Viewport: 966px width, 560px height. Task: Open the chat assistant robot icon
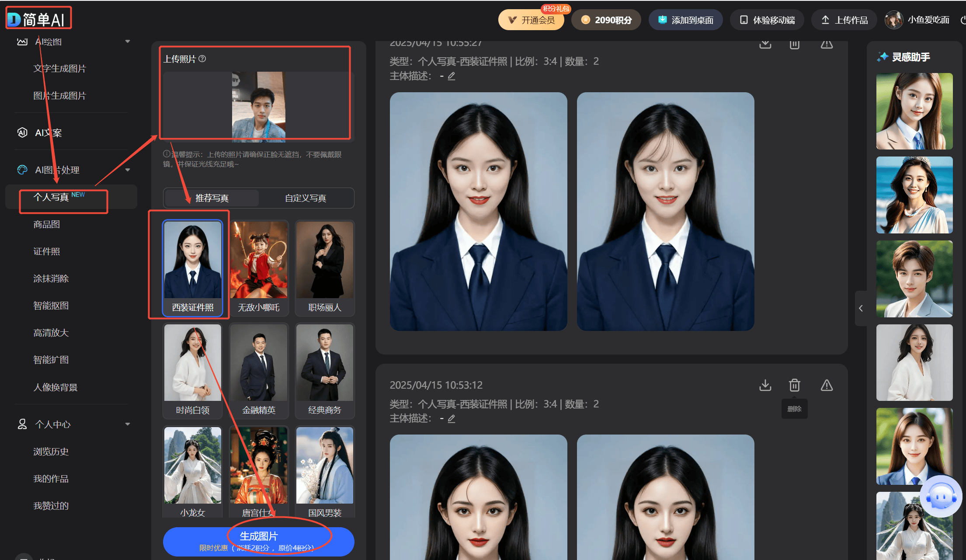[941, 497]
